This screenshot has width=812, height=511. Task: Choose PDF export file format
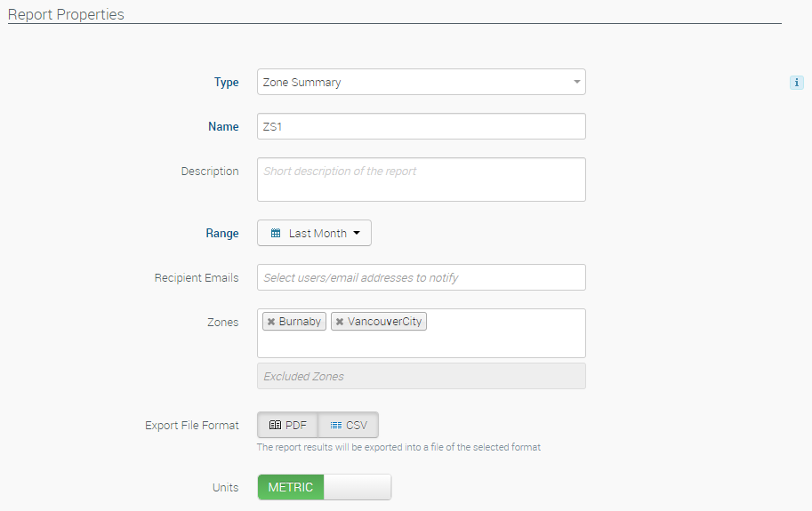click(x=287, y=426)
